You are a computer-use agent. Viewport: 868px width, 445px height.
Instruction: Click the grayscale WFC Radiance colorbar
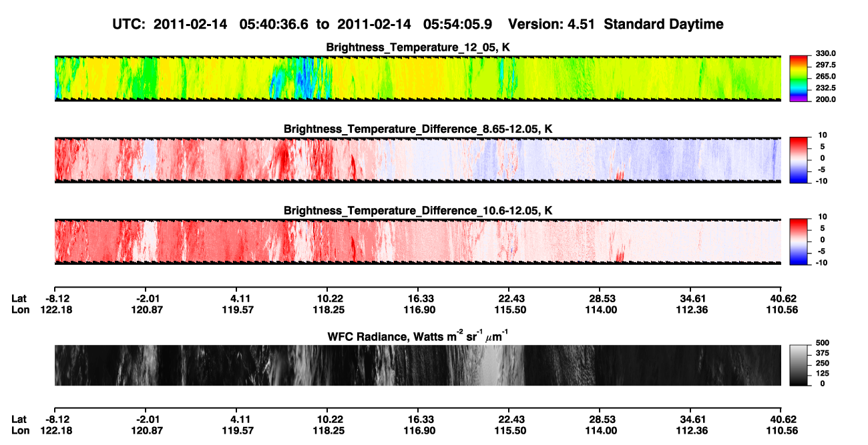(x=799, y=365)
